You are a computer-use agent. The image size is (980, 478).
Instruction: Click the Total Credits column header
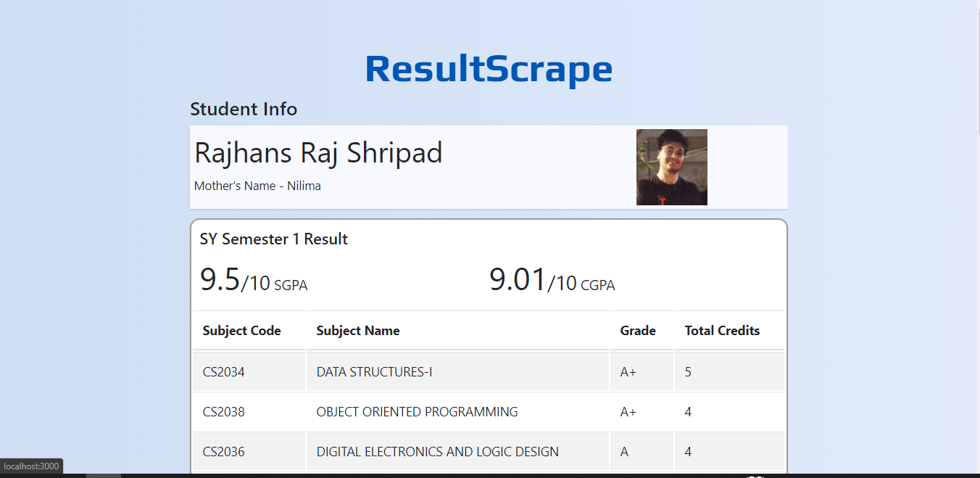pos(722,330)
